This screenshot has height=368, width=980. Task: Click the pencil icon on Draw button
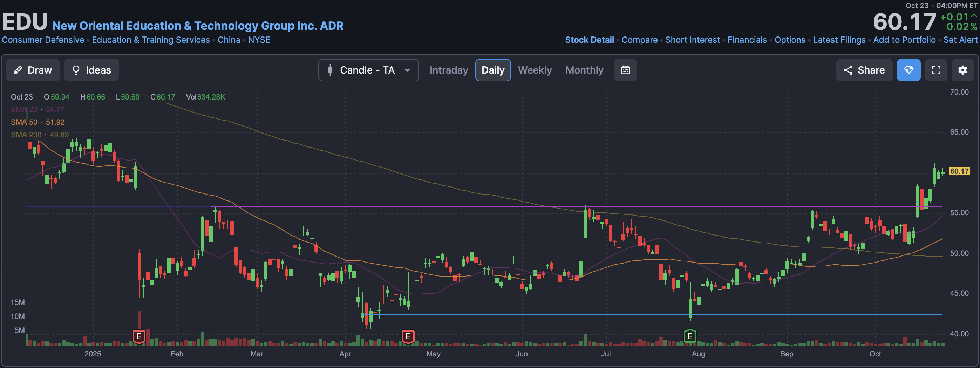click(18, 70)
